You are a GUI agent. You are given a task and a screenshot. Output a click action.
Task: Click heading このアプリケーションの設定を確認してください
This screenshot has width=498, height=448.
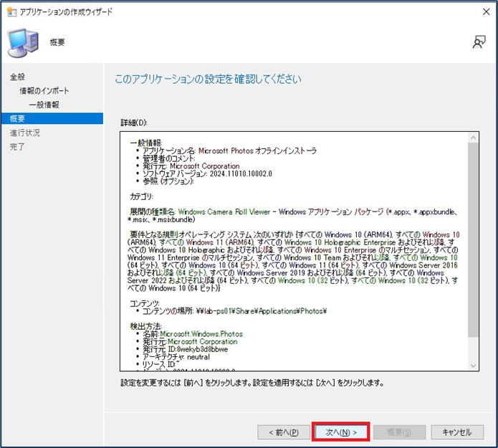click(208, 79)
